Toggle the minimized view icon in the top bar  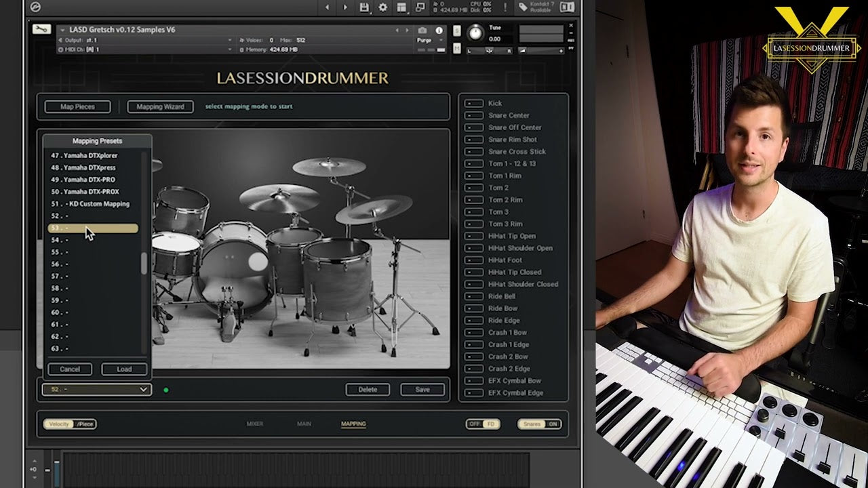pos(420,7)
